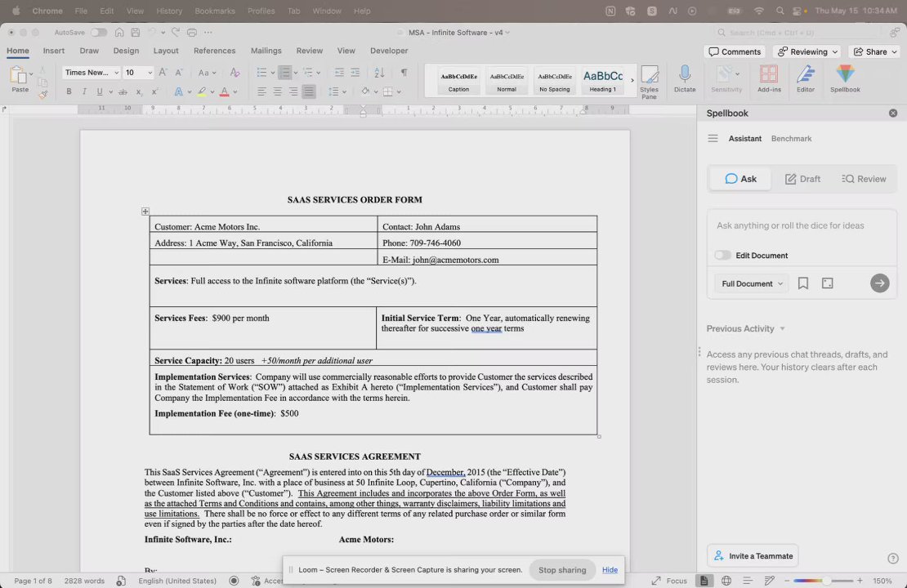Increase font size with larger A icon
The width and height of the screenshot is (907, 588).
click(163, 72)
